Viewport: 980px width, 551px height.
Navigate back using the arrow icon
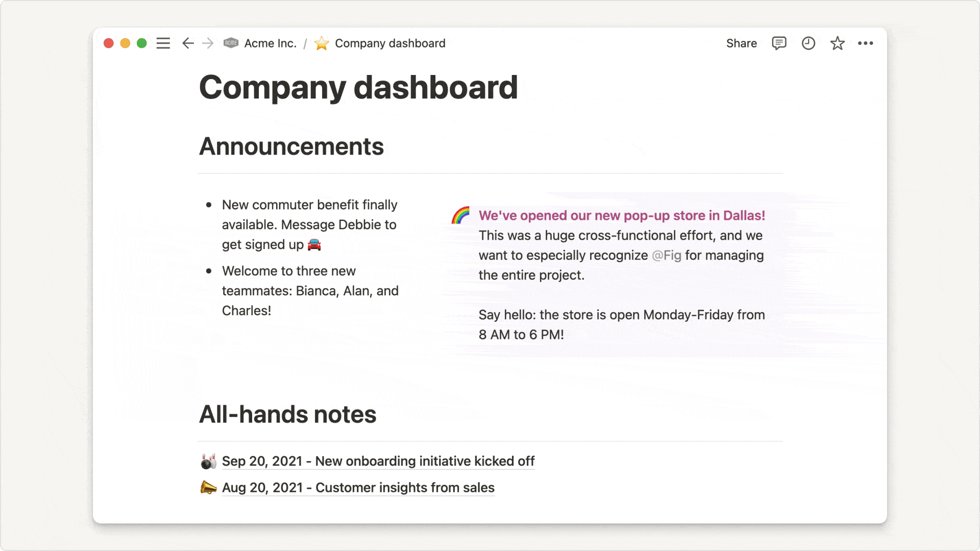click(x=187, y=43)
